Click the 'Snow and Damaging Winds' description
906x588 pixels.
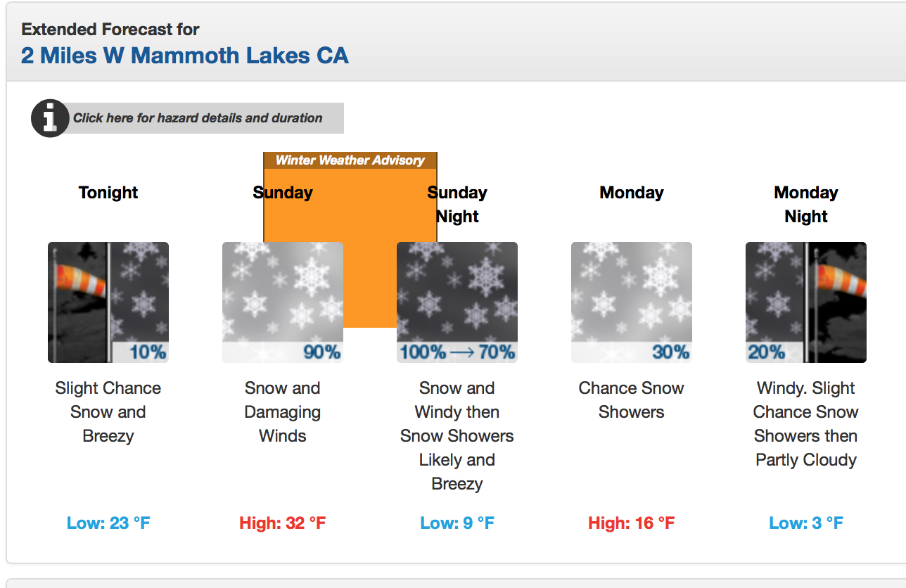(283, 412)
